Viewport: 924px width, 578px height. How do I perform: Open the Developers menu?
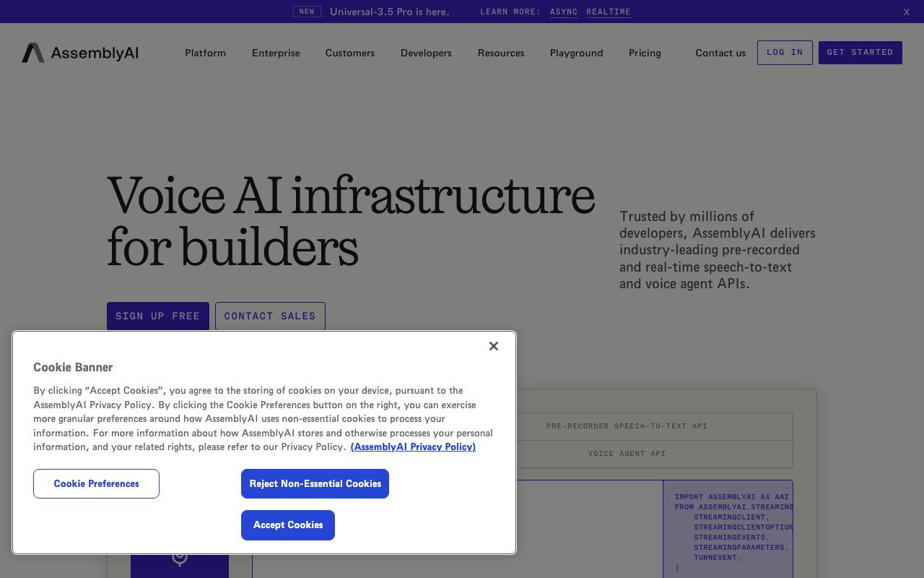click(426, 53)
